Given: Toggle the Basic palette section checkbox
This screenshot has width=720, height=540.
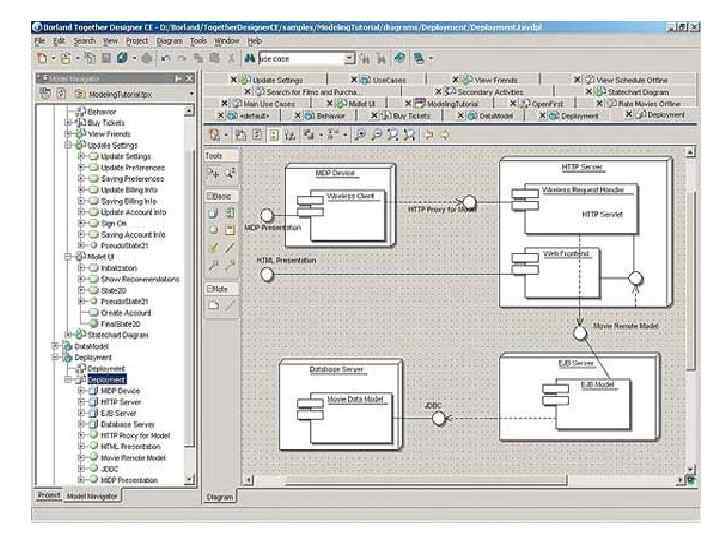Looking at the screenshot, I should pos(210,196).
